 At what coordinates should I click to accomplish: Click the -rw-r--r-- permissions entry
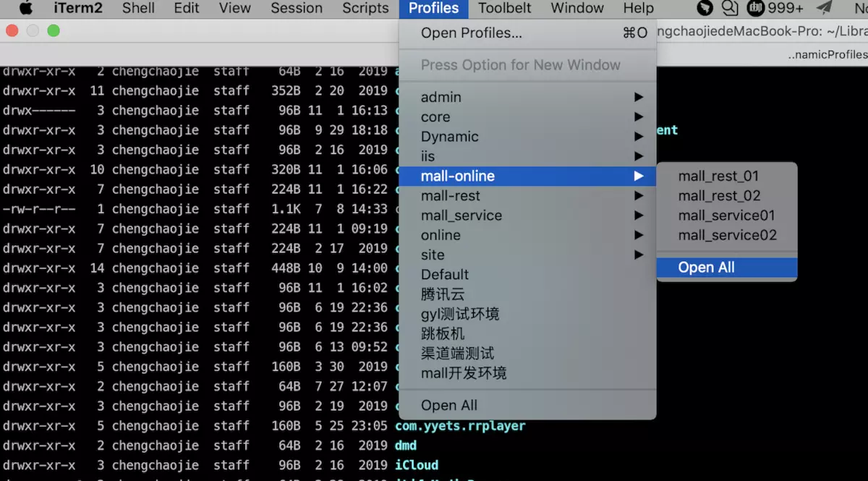[39, 208]
